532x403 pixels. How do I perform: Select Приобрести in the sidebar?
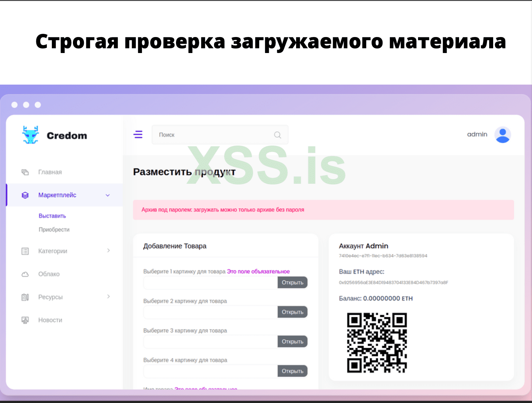(54, 229)
